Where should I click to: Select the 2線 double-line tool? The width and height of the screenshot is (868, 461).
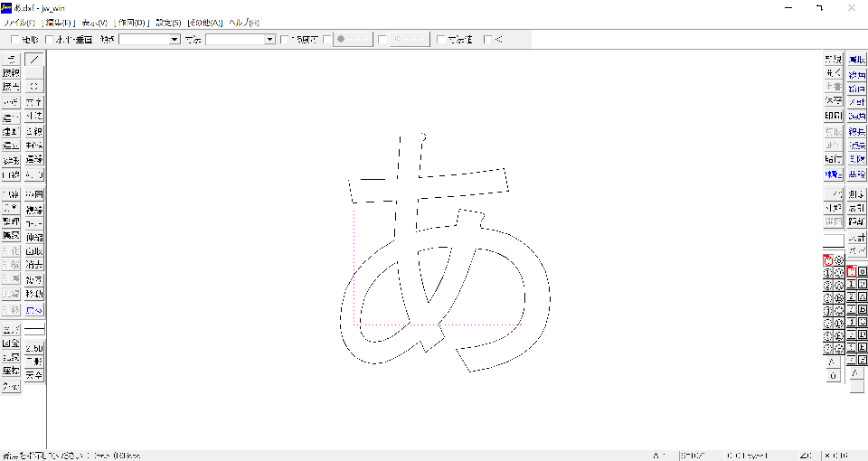click(34, 132)
